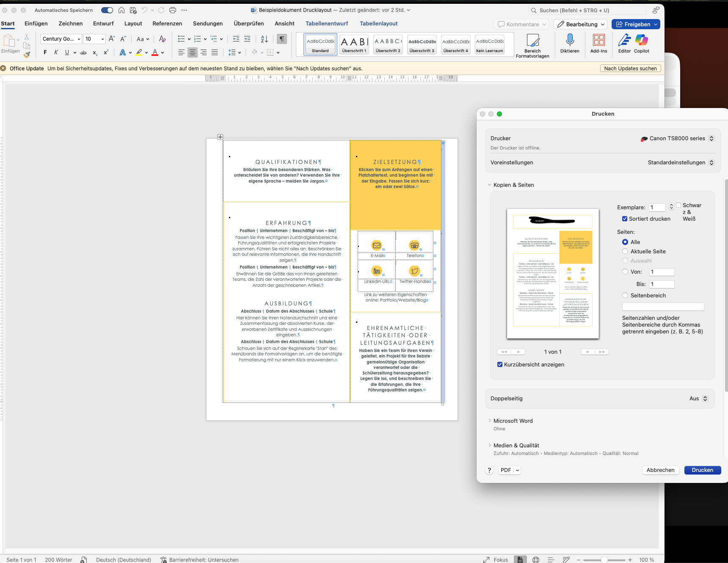Click Nach Updates suchen button
The image size is (728, 563).
[x=630, y=69]
